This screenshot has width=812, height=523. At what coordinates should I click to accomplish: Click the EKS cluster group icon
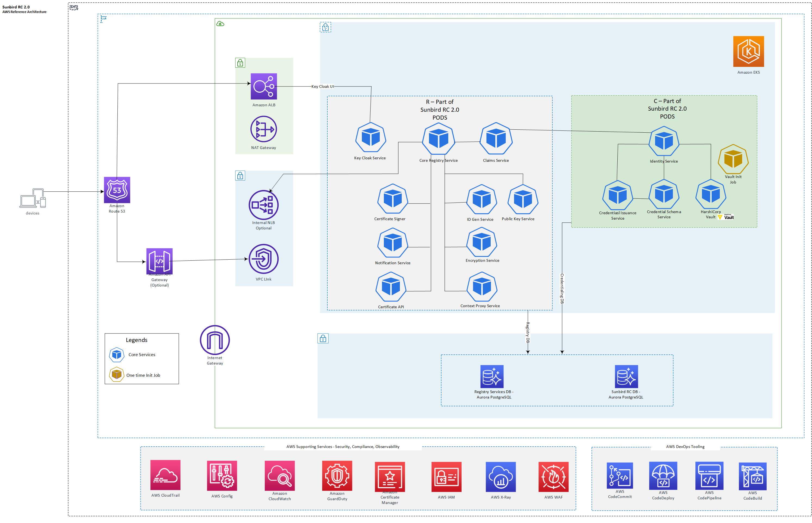(x=325, y=27)
